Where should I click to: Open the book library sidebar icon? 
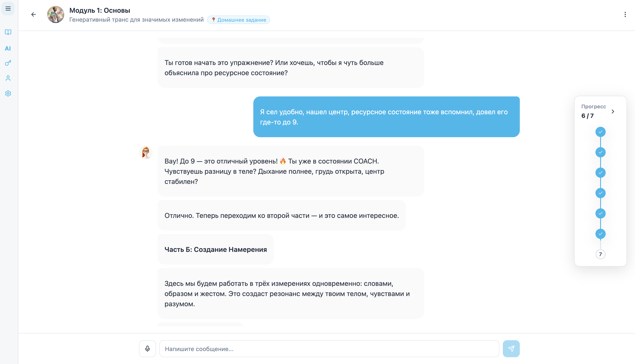[8, 32]
